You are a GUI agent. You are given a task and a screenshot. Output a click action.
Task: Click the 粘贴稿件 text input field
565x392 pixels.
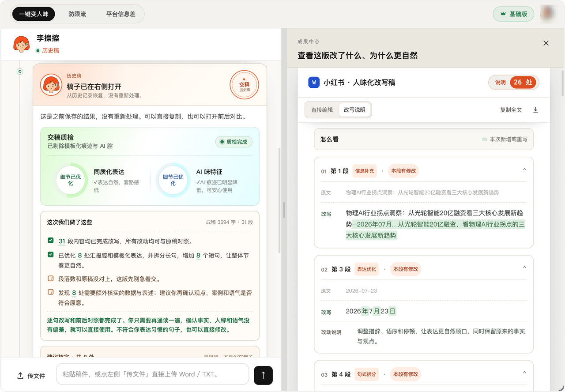tap(152, 374)
